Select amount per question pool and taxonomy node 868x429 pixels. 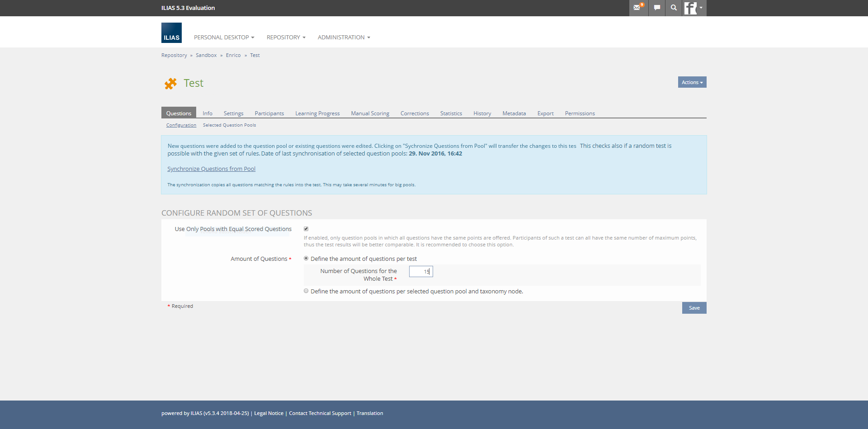pos(306,291)
